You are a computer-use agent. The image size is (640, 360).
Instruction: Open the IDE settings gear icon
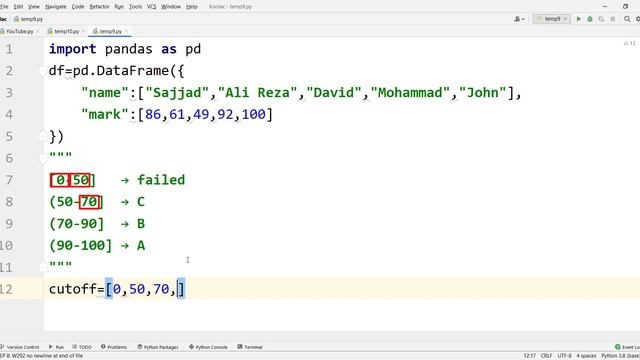pos(638,19)
